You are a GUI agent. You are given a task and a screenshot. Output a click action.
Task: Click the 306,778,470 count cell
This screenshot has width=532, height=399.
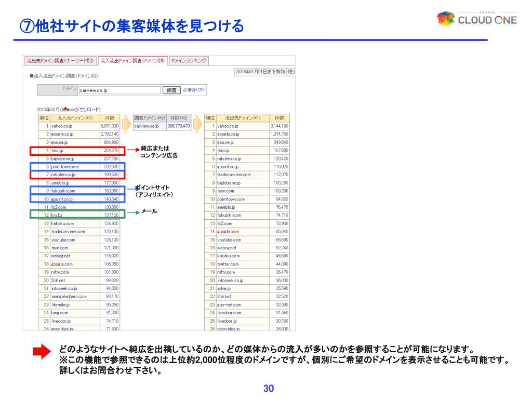[179, 126]
